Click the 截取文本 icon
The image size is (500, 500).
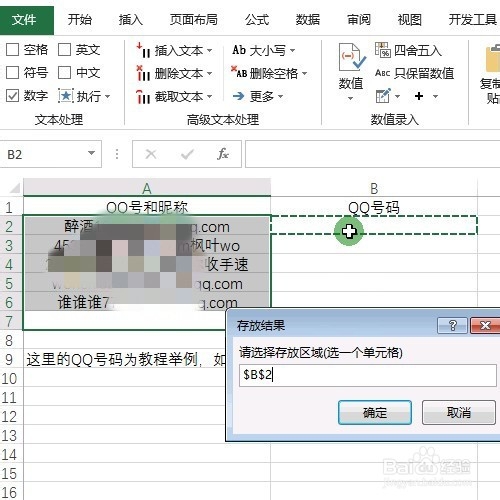[143, 97]
